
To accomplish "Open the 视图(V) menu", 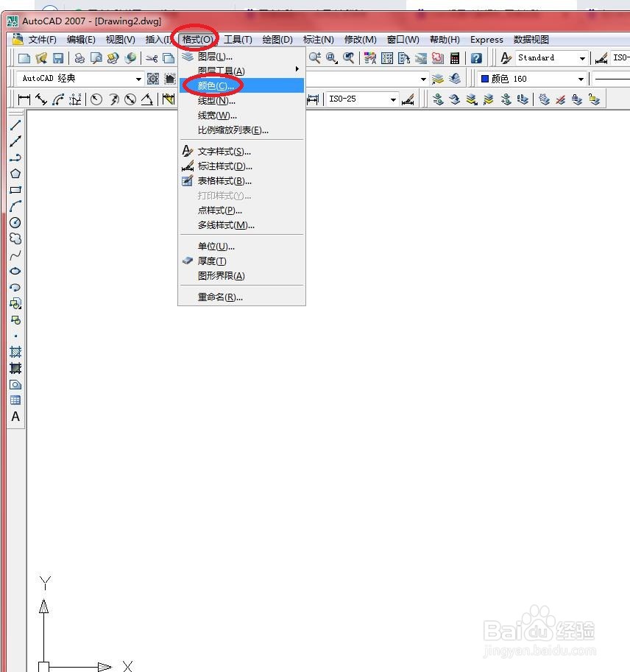I will click(x=121, y=40).
